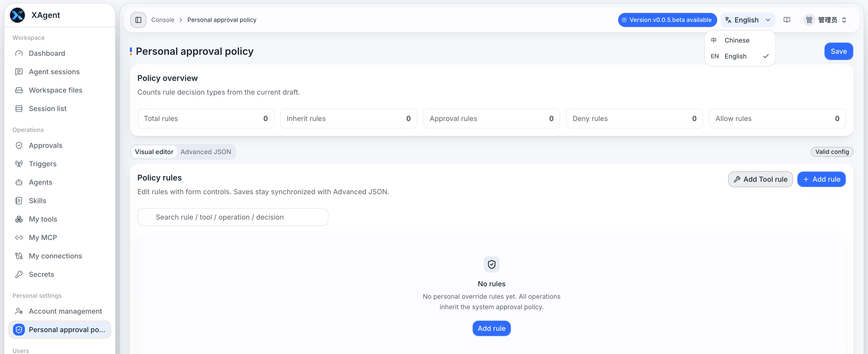Click the Policy rules heading
868x354 pixels.
(x=159, y=178)
